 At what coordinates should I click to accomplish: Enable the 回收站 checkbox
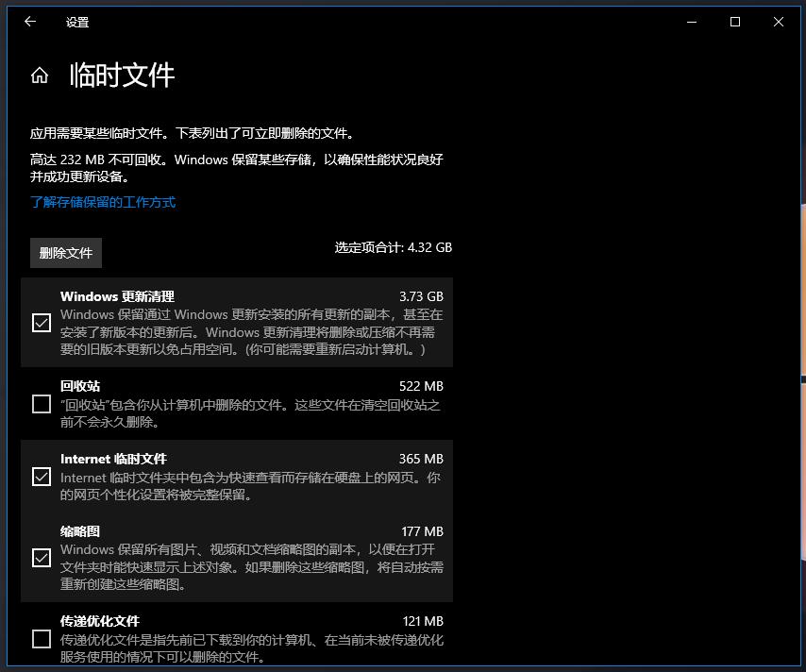[42, 404]
